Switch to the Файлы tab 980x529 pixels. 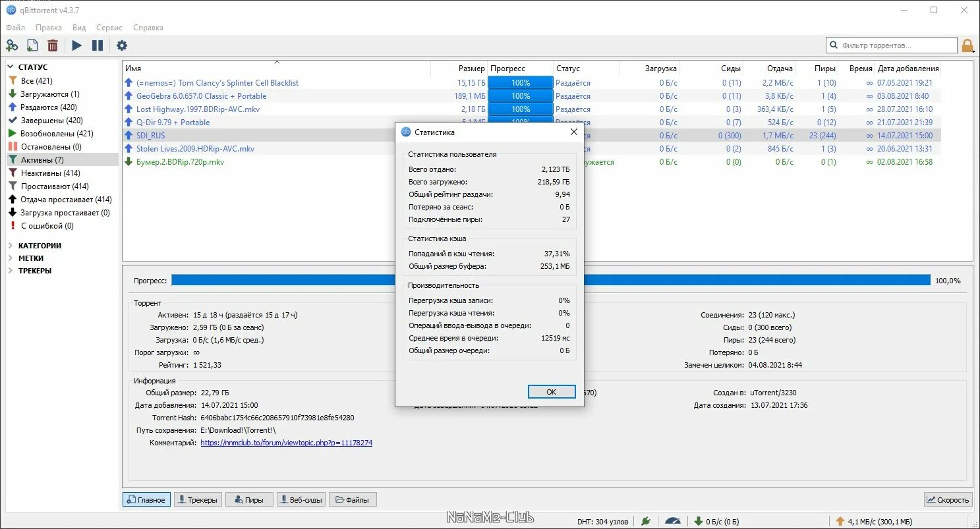point(353,500)
